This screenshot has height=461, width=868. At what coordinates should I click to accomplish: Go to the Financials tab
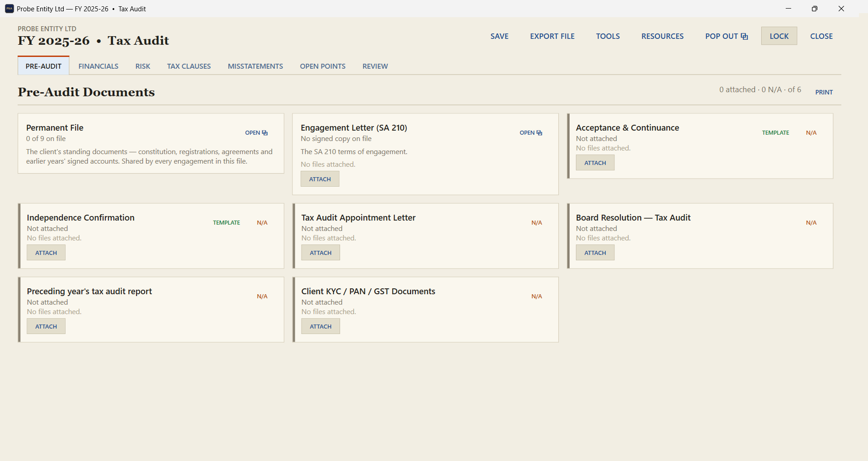[x=98, y=66]
